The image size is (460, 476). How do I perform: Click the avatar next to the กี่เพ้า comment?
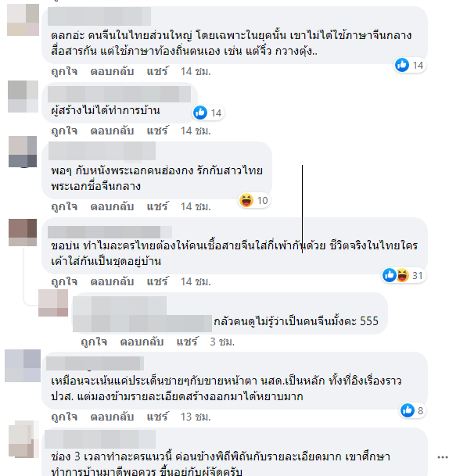point(23,232)
